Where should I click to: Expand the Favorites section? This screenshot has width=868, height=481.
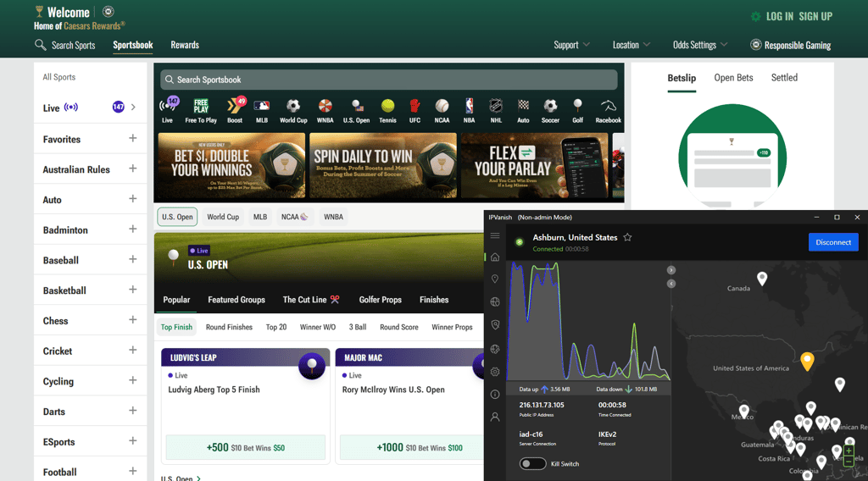133,138
